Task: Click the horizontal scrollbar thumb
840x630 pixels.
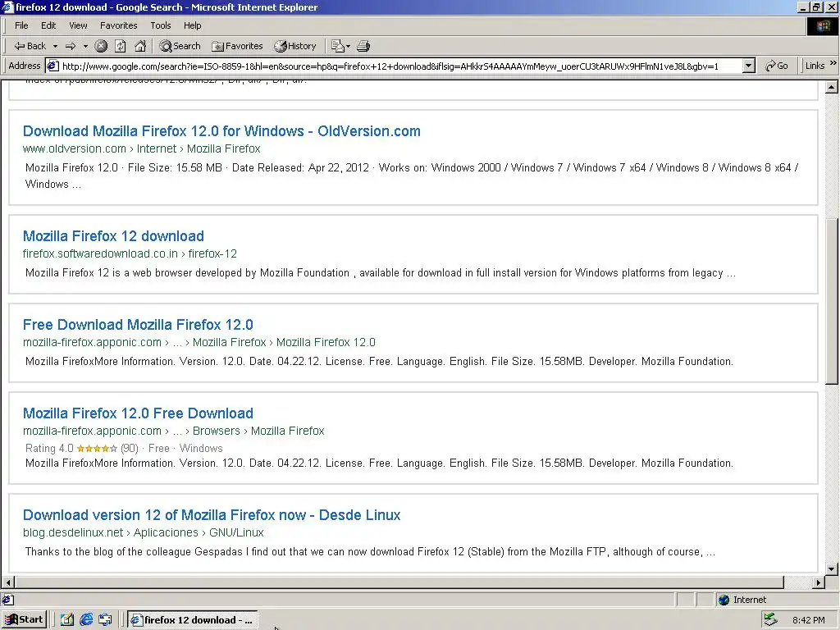Action: (x=399, y=582)
